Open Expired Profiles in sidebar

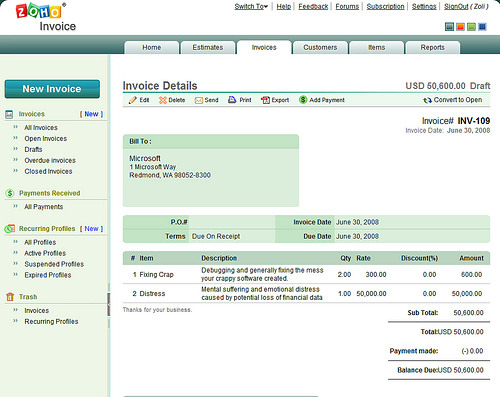point(48,275)
